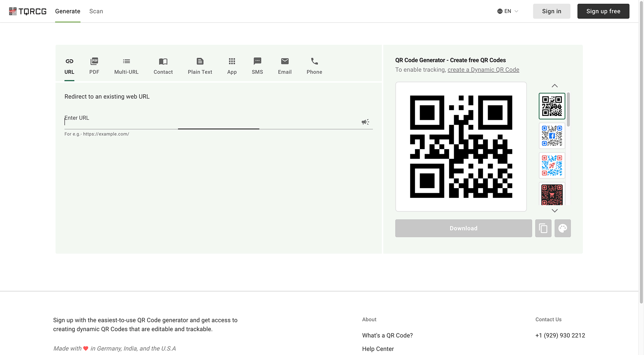
Task: Select the Email QR code option
Action: point(284,66)
